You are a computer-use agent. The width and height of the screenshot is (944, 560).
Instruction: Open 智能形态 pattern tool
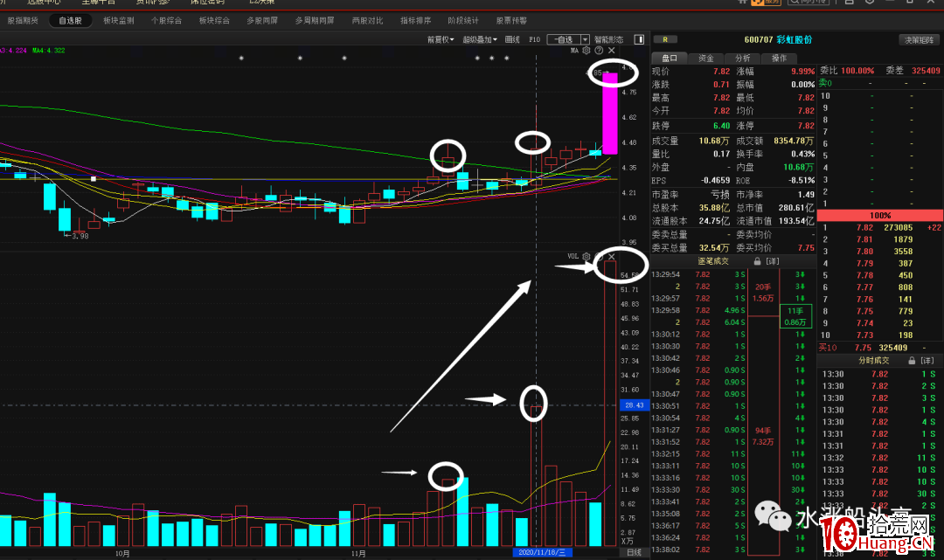click(608, 39)
